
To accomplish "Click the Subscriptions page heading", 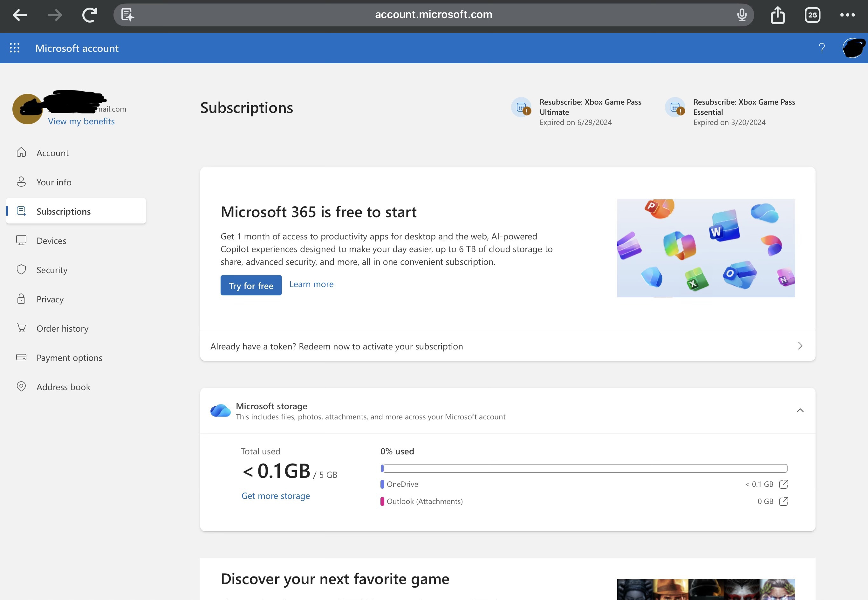I will (x=247, y=107).
